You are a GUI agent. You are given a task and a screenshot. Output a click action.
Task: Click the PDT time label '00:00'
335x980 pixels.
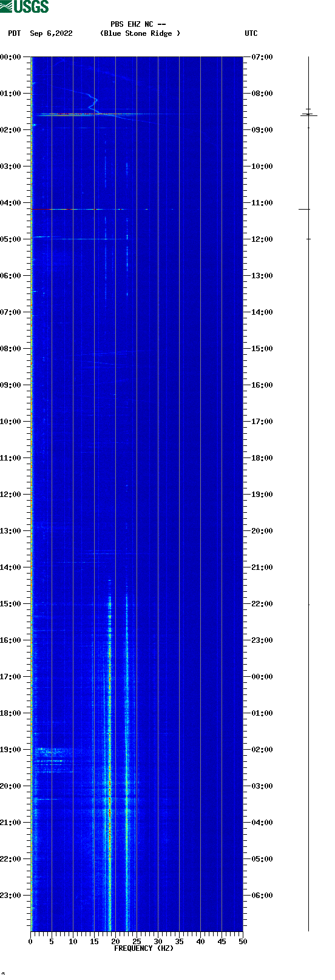11,57
